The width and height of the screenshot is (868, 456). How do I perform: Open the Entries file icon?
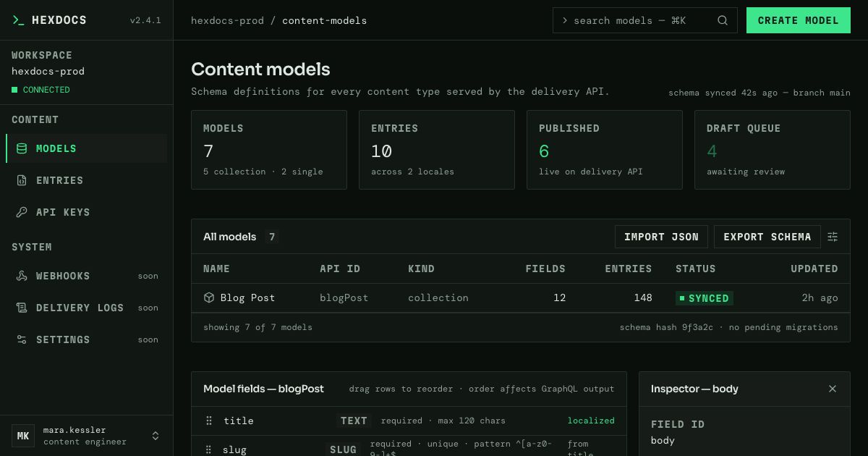click(x=22, y=180)
